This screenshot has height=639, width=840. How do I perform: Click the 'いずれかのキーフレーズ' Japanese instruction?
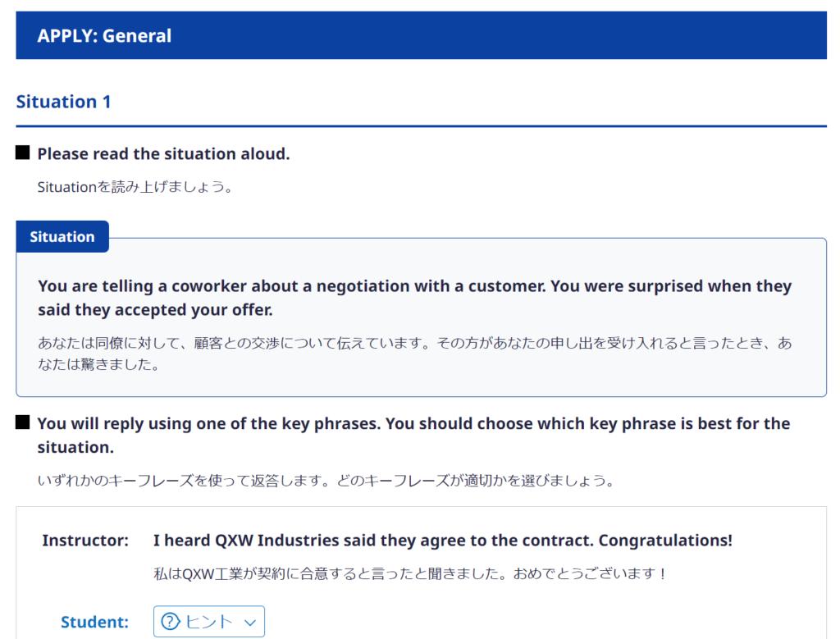coord(326,481)
